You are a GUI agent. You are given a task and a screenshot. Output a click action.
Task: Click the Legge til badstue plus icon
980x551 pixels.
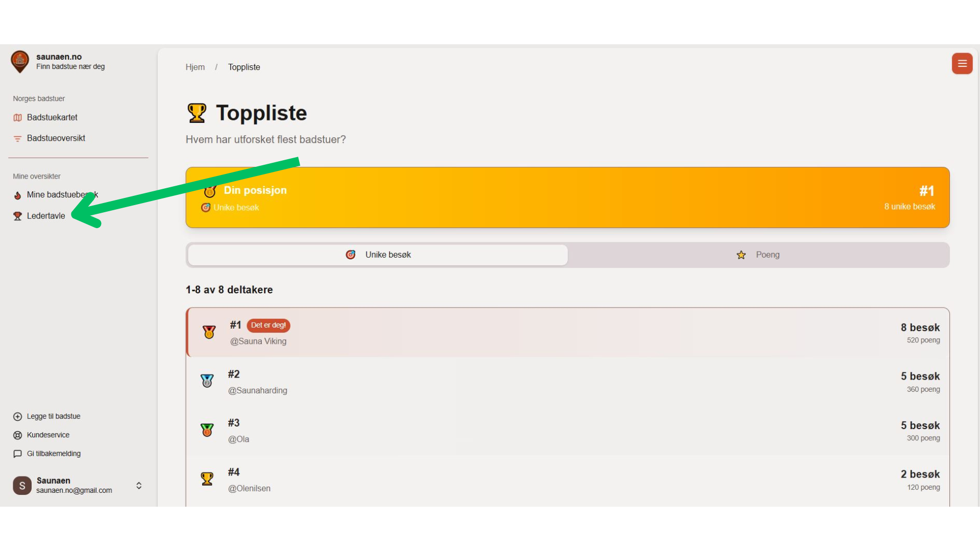point(17,417)
